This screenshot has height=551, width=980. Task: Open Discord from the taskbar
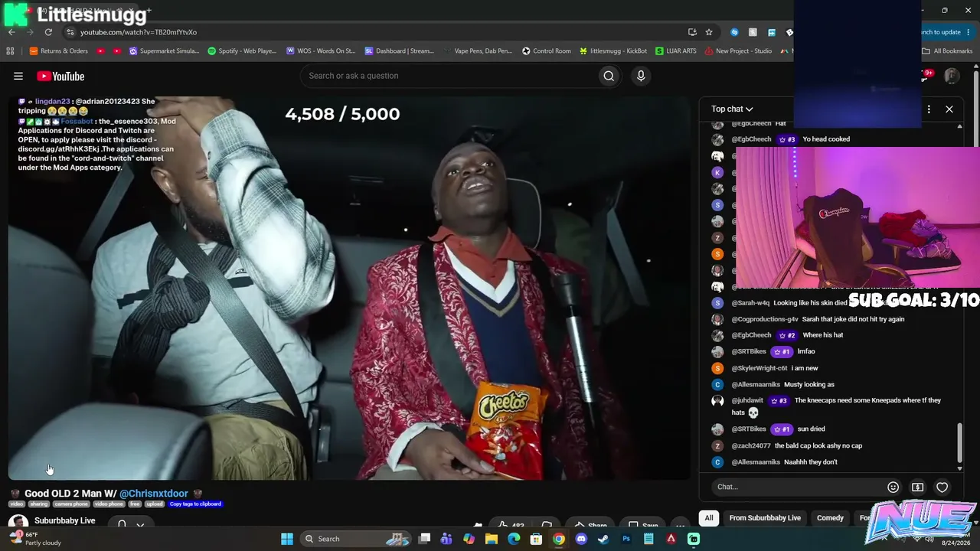point(581,539)
